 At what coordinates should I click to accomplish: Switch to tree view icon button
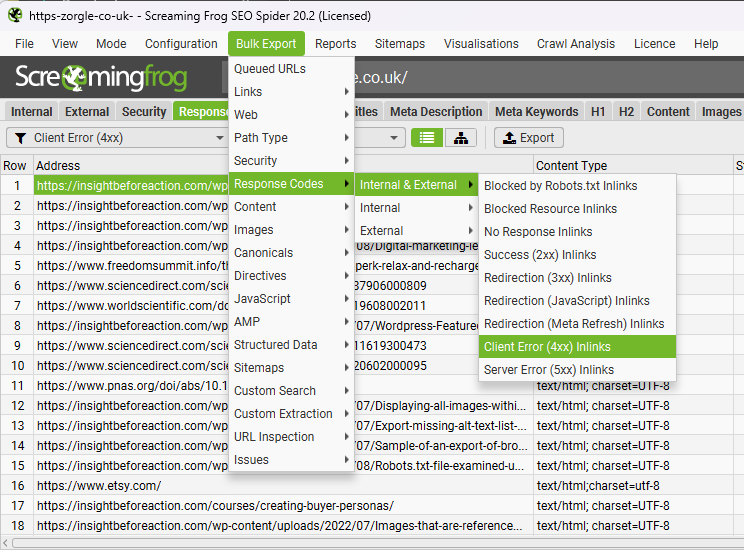(x=461, y=138)
